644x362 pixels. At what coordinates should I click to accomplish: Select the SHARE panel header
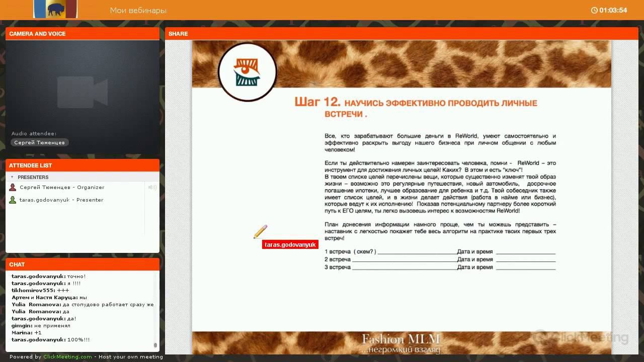[401, 34]
